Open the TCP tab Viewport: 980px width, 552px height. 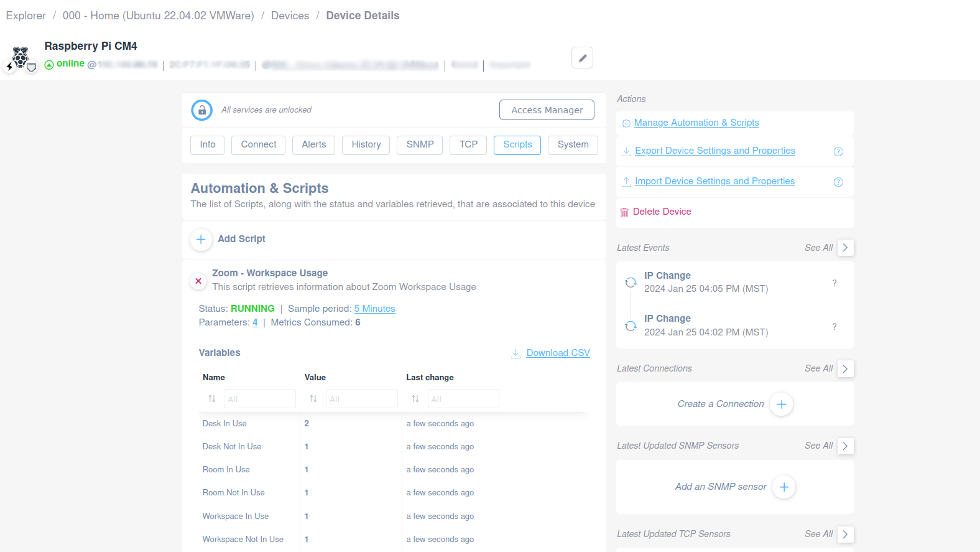point(469,145)
